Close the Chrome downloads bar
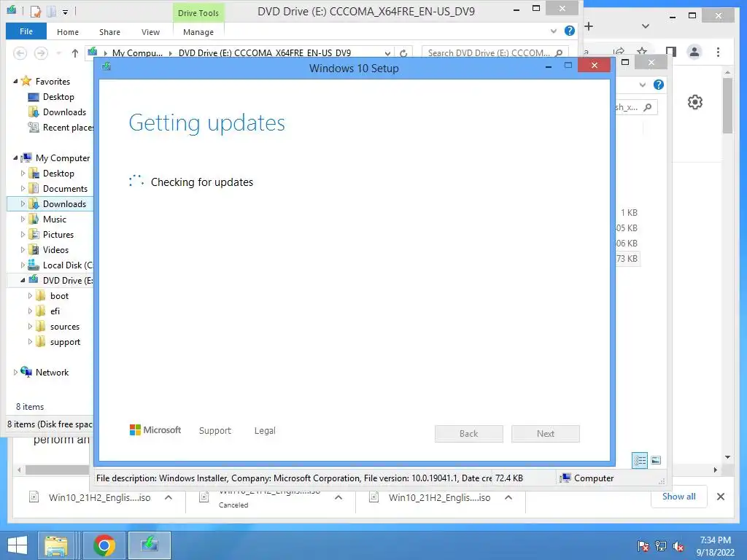The width and height of the screenshot is (747, 560). [721, 497]
